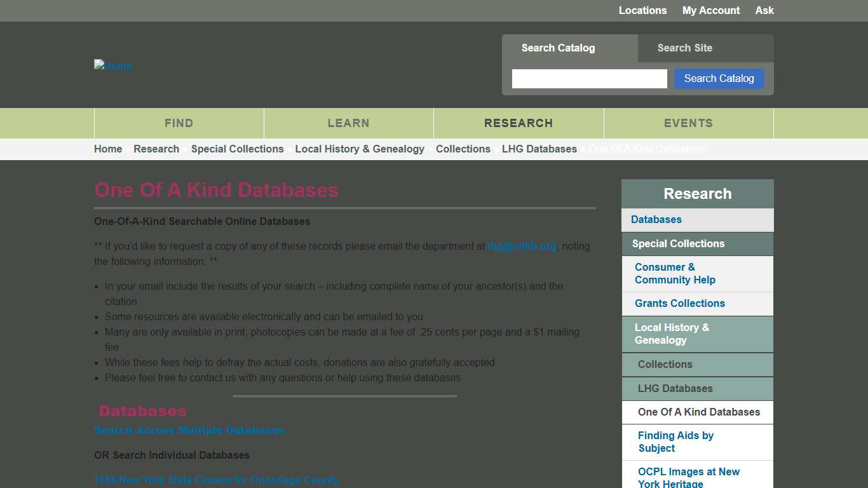This screenshot has height=488, width=868.
Task: Open Search Across Multiple Databases link
Action: pyautogui.click(x=189, y=430)
